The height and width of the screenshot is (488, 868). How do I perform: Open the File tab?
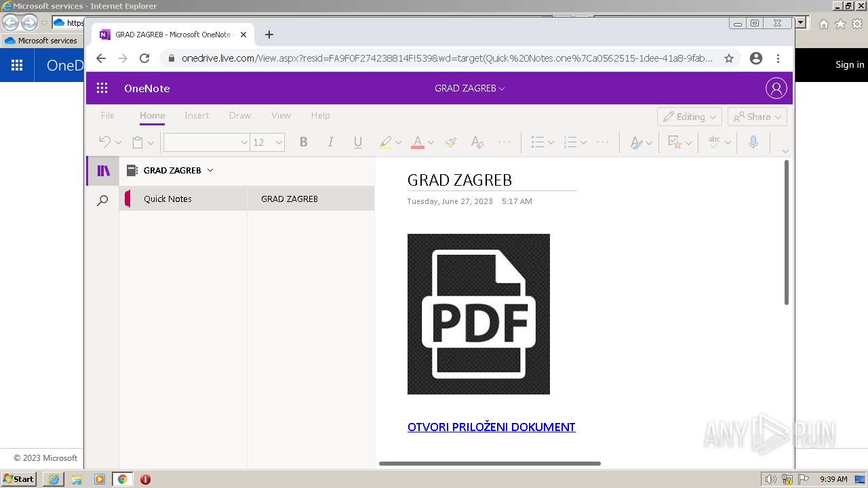click(108, 115)
